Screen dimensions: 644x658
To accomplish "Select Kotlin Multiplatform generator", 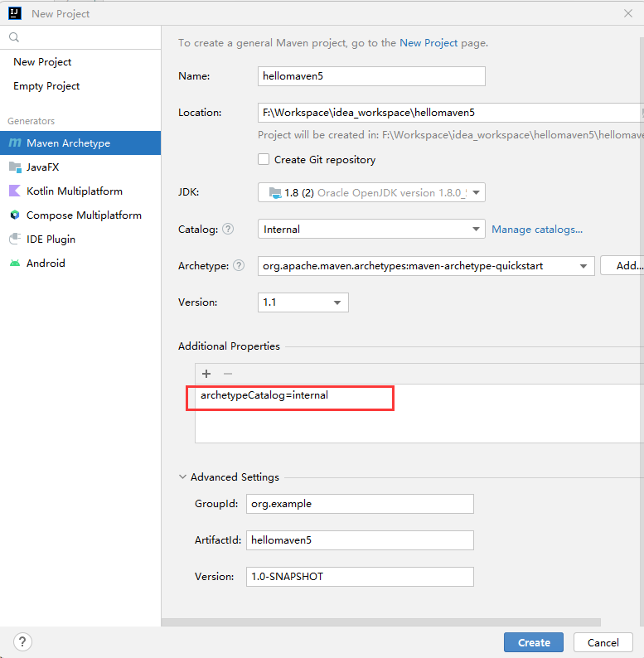I will coord(80,191).
